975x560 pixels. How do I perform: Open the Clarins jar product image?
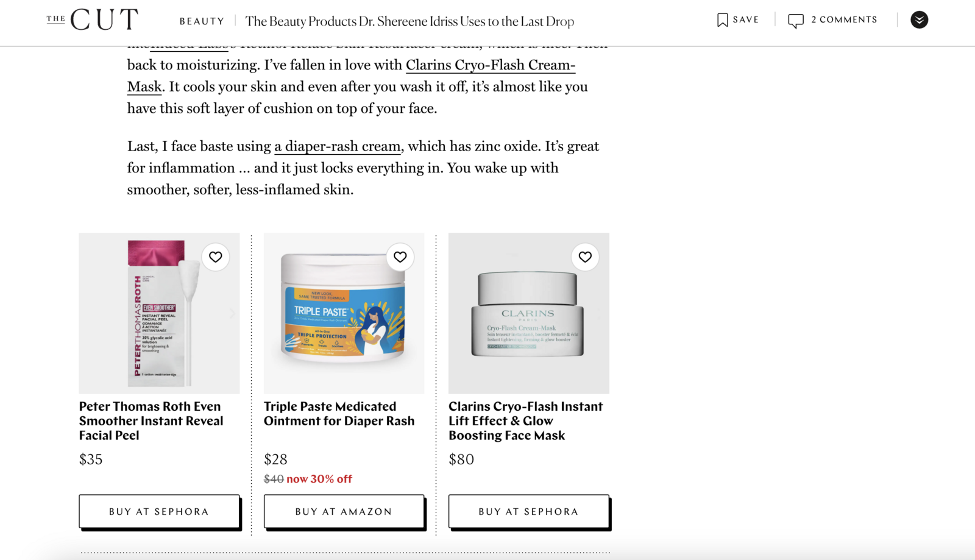click(x=528, y=313)
